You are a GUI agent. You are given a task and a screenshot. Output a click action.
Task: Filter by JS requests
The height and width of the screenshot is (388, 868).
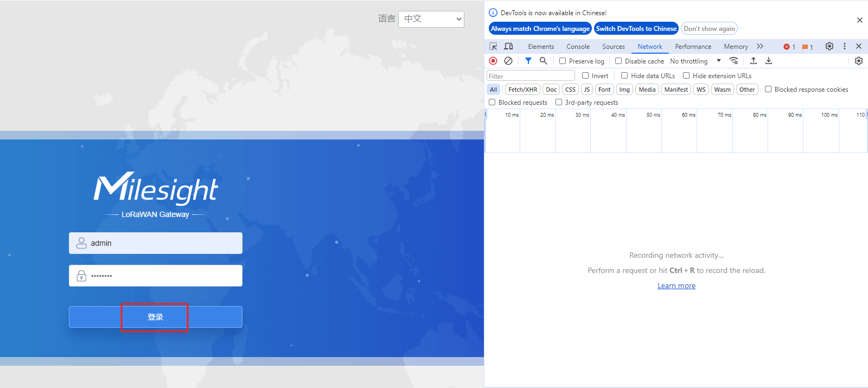click(x=587, y=90)
